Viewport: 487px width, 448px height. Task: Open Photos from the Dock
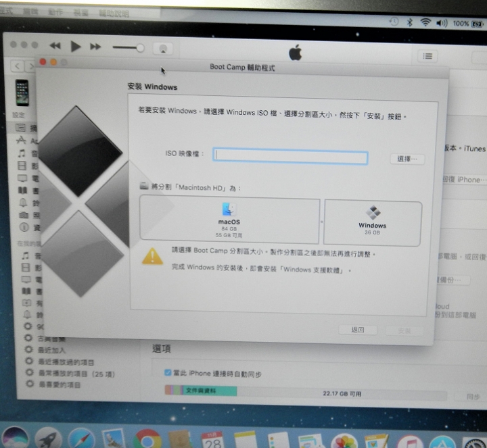(x=344, y=441)
